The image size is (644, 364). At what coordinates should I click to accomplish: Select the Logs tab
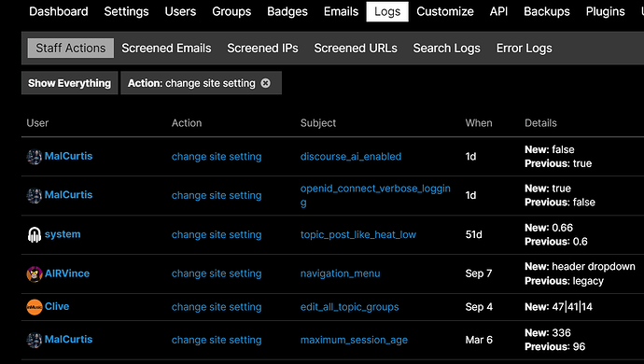387,11
